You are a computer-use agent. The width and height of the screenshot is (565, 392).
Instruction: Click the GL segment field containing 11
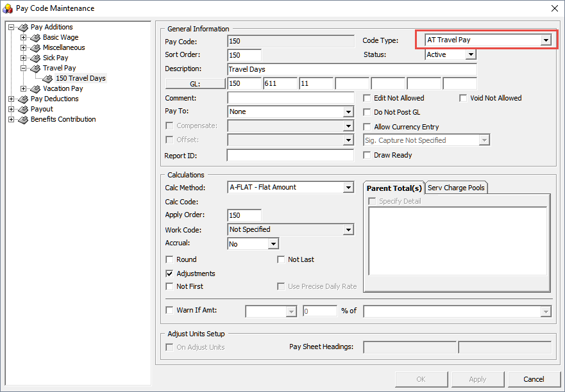point(316,83)
